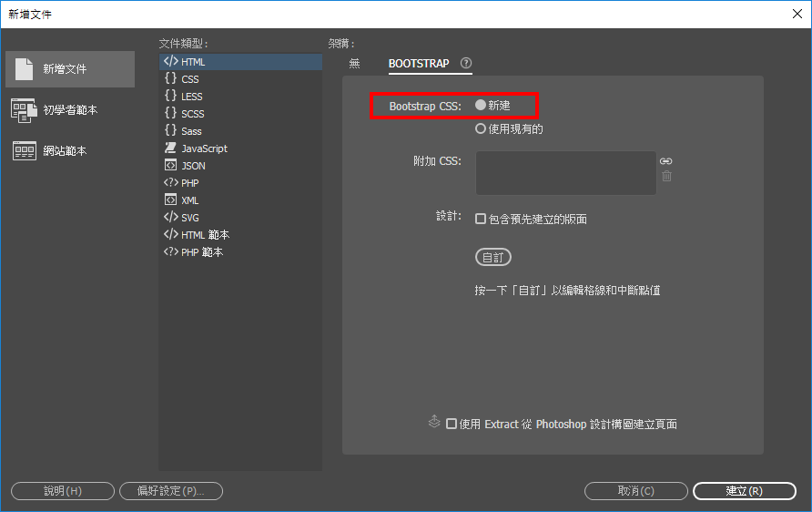
Task: Select the 使用現有的 radio button
Action: 481,129
